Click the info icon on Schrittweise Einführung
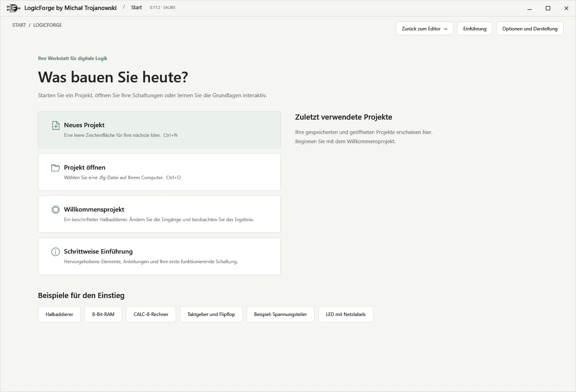Screen dimensions: 576x392 56,252
